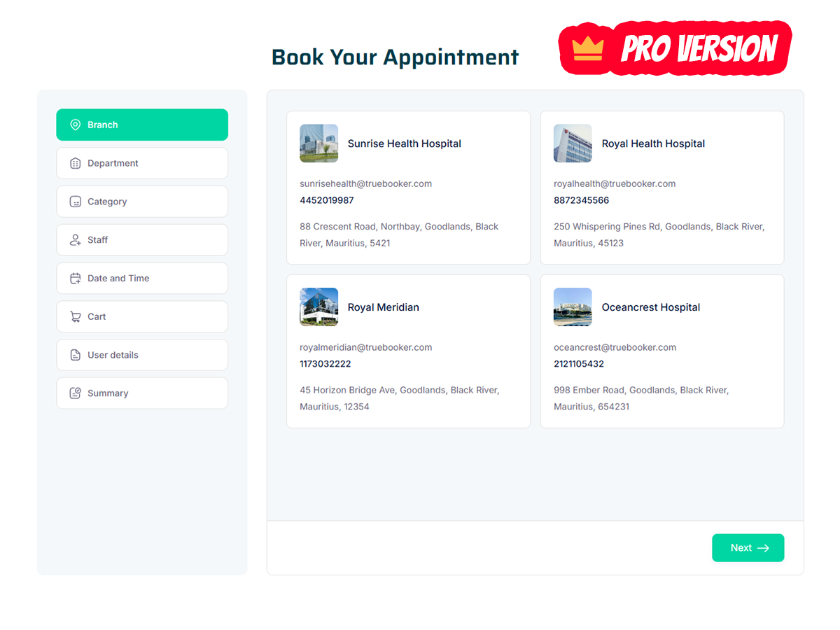
Task: Go to the Date and Time step
Action: click(x=142, y=278)
